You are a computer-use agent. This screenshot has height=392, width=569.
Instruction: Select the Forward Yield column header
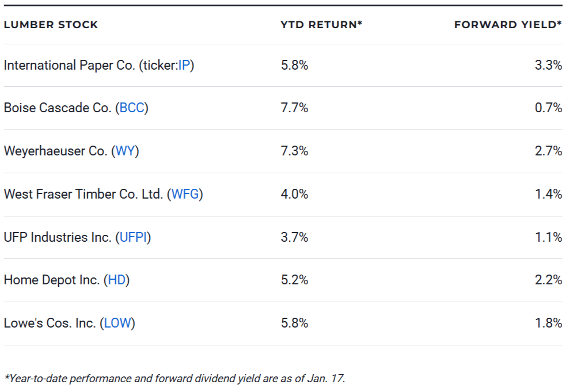pyautogui.click(x=507, y=25)
